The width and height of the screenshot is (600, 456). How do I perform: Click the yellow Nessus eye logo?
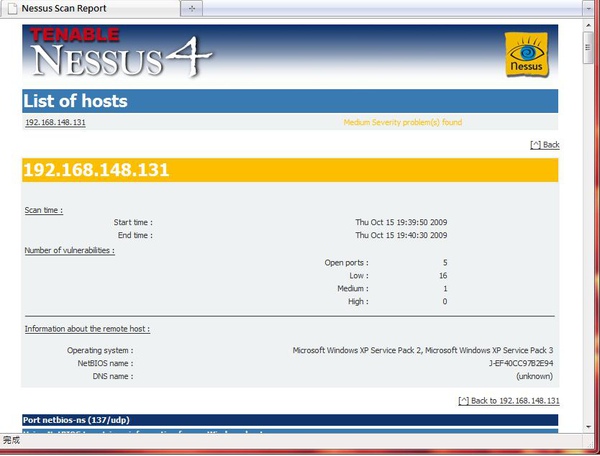[526, 54]
